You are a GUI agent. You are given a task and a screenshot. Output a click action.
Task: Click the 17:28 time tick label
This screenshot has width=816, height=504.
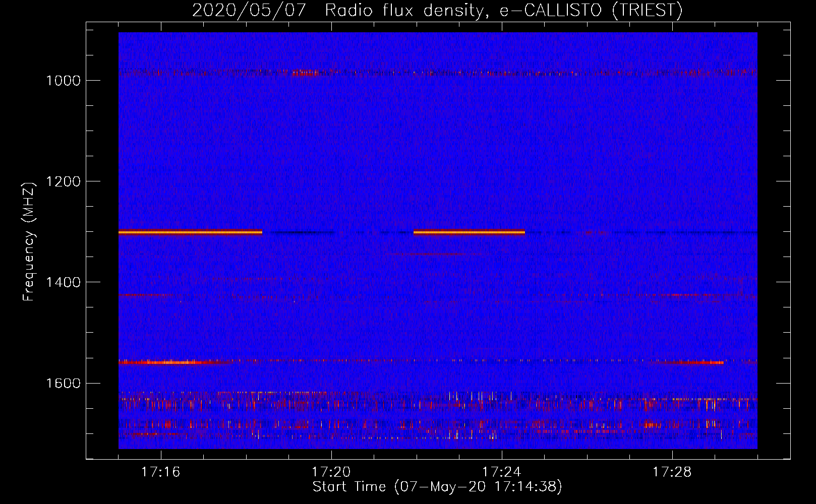click(672, 472)
